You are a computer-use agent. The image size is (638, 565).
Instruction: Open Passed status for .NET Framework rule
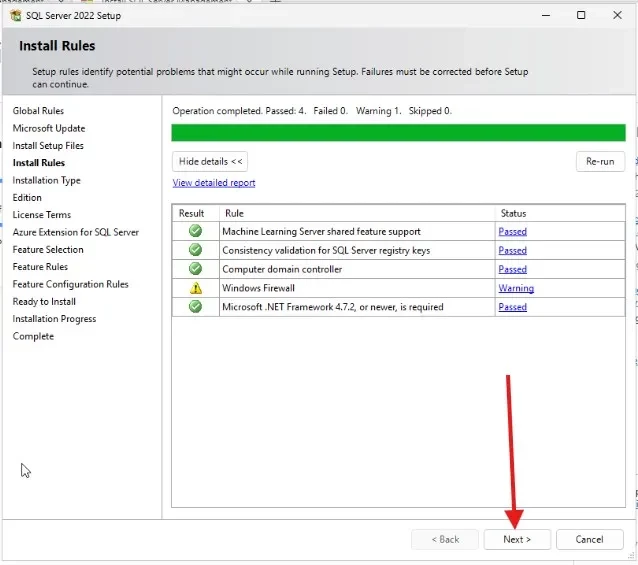(513, 307)
